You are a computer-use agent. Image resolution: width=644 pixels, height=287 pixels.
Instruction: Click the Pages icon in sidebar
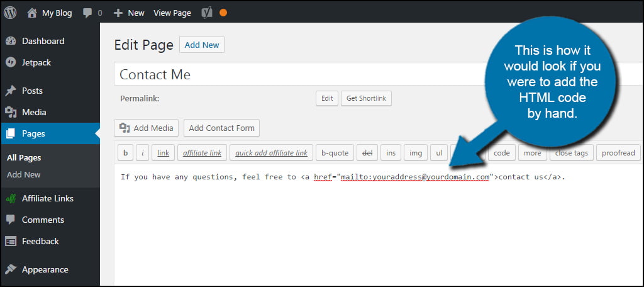pos(11,133)
